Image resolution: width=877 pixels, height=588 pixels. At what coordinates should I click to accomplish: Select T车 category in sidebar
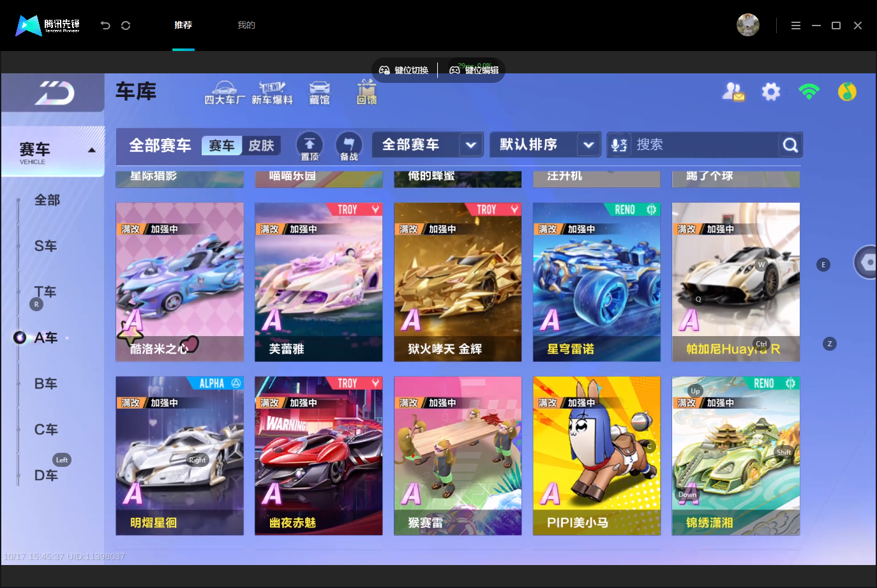click(x=45, y=292)
